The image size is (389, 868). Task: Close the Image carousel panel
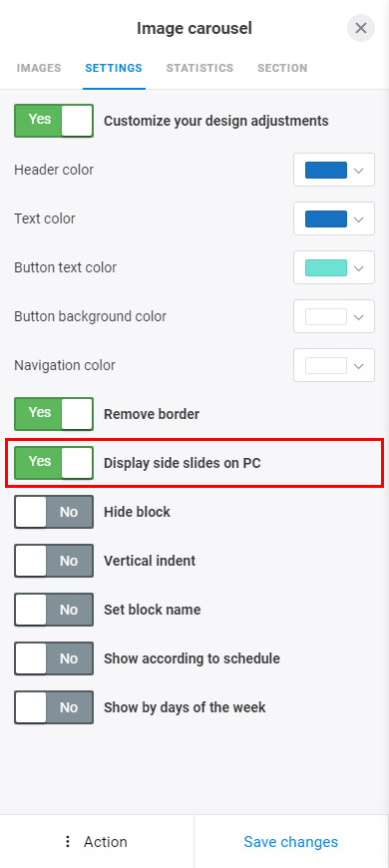coord(361,28)
